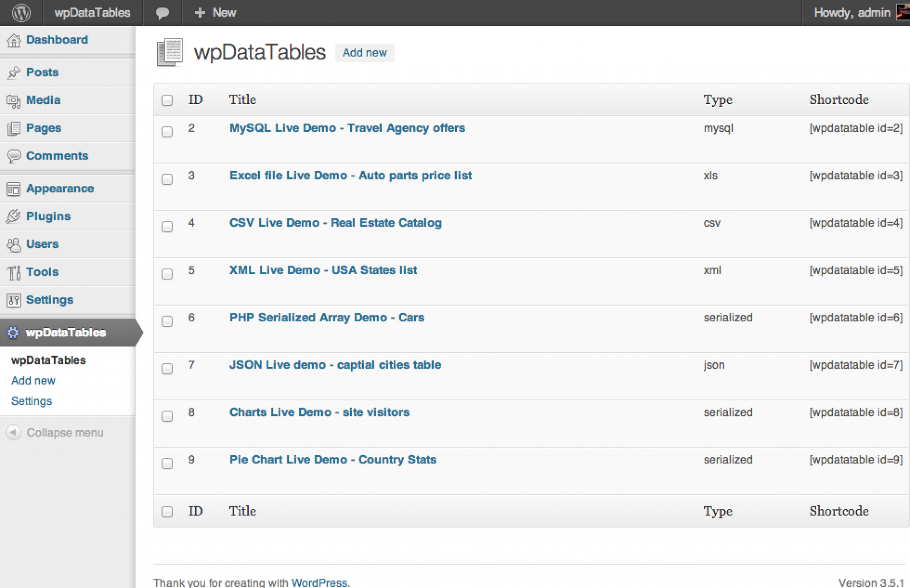Open Settings submenu under wpDataTables
The image size is (910, 588).
click(x=32, y=401)
